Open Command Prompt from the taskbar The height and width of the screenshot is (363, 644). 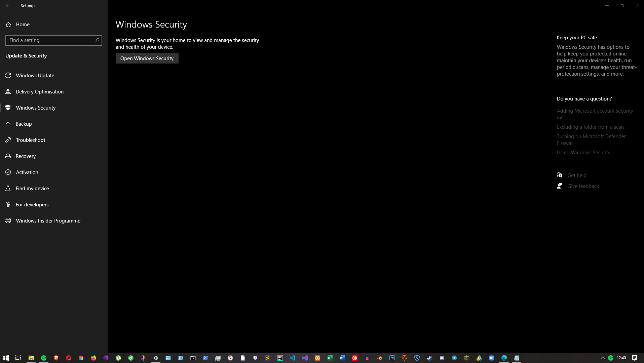(x=193, y=358)
